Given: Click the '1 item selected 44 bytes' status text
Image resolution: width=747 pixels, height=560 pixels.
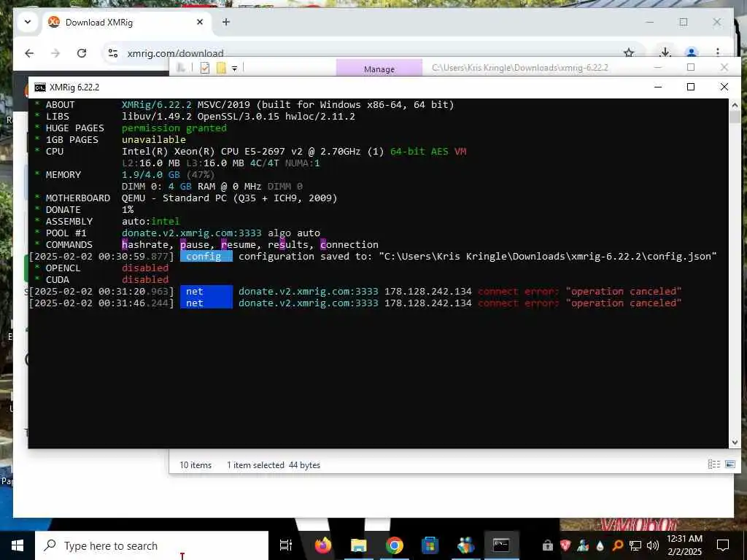Looking at the screenshot, I should (274, 464).
